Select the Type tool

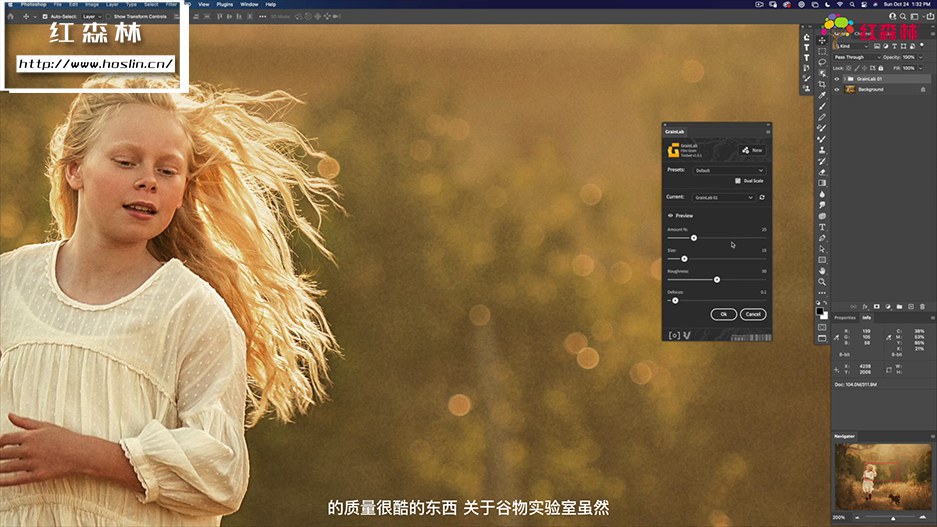tap(822, 227)
